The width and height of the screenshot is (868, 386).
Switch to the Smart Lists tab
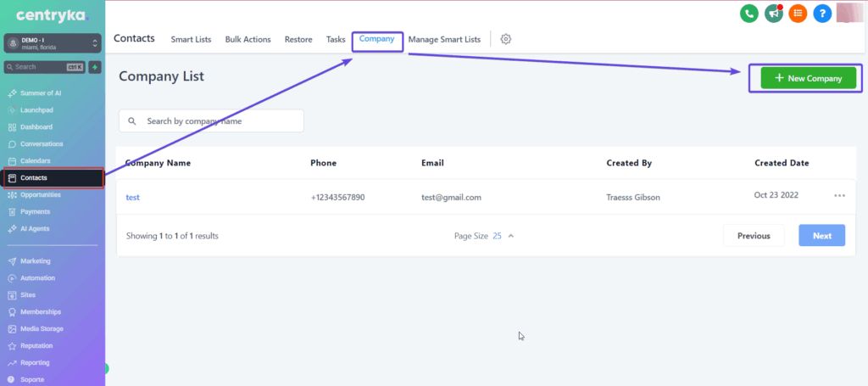click(190, 39)
